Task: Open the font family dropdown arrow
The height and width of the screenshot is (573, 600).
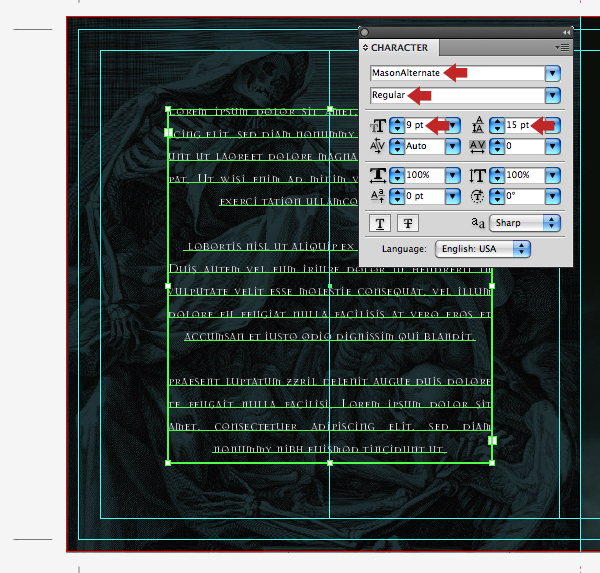Action: [x=553, y=73]
